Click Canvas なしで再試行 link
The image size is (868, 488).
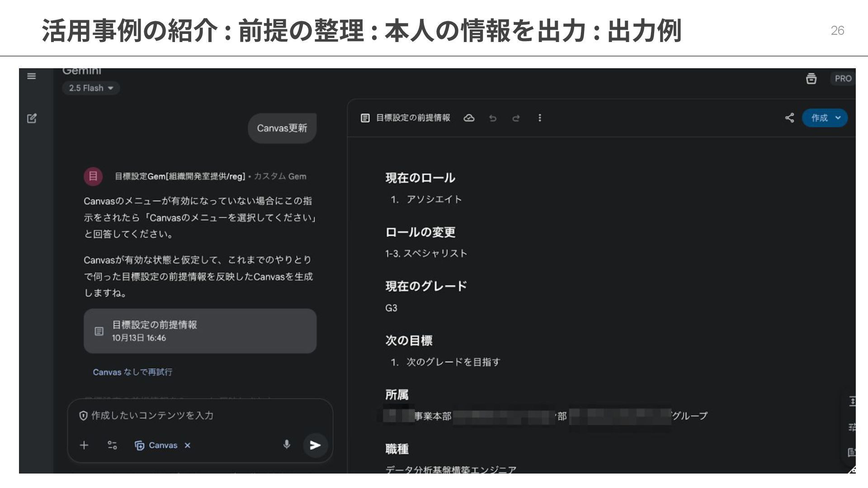[132, 372]
